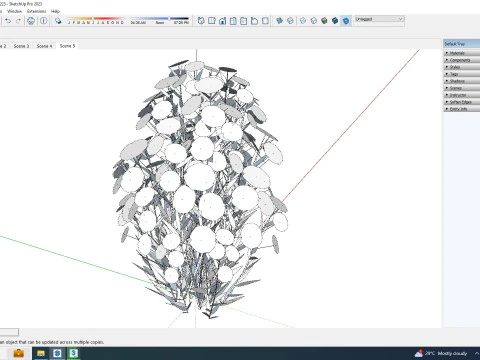Open the Mostly cloudy weather widget

441,353
